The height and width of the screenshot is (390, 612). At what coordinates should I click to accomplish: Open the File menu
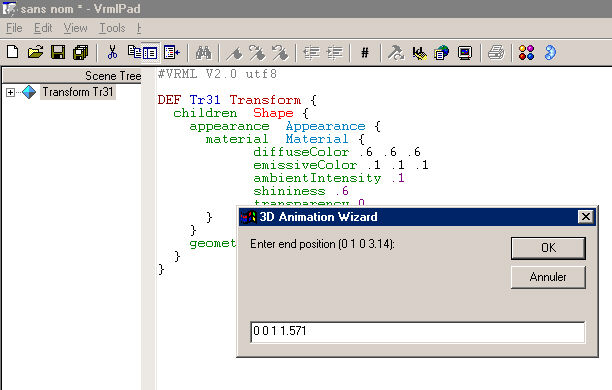14,28
